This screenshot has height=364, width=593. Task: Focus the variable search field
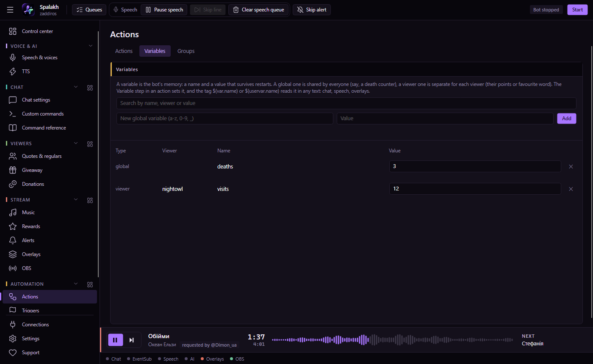click(x=346, y=103)
